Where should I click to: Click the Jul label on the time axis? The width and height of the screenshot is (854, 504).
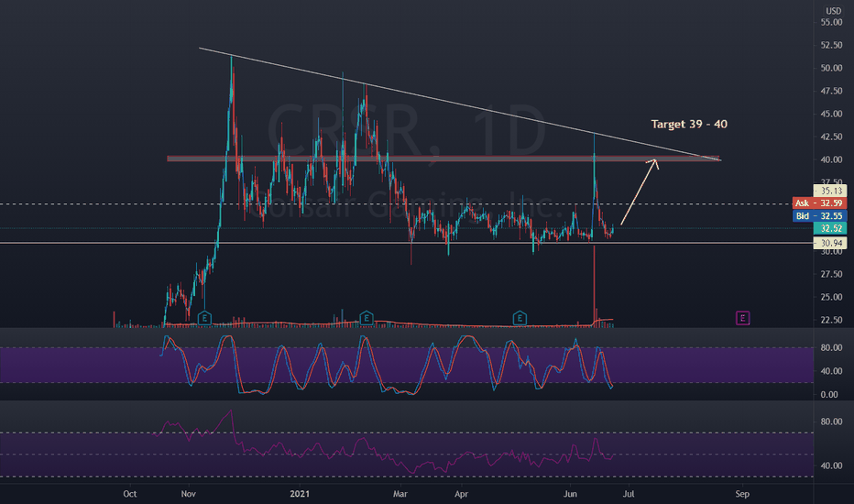tap(629, 494)
